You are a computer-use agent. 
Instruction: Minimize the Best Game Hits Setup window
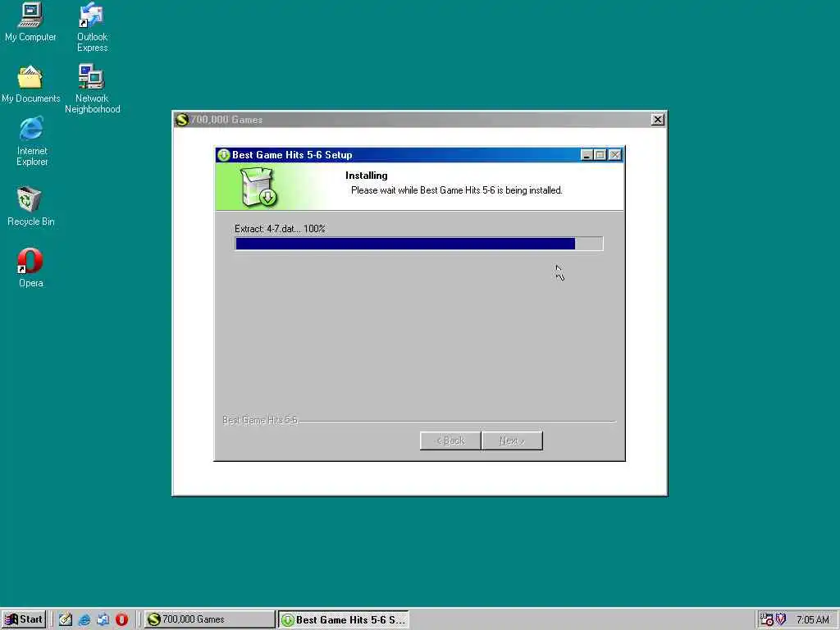[x=587, y=155]
